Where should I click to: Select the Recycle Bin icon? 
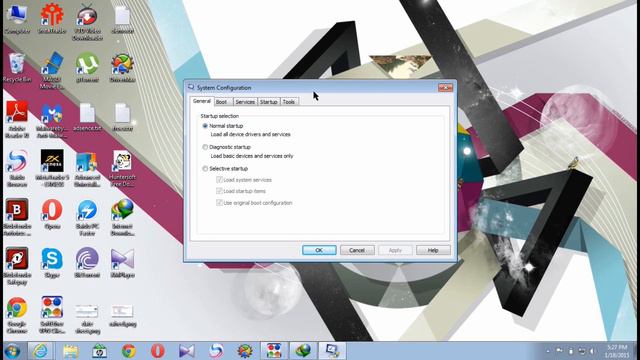[x=17, y=67]
